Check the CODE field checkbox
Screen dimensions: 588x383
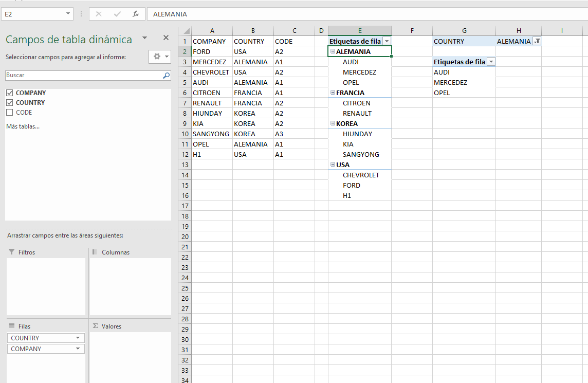(10, 112)
